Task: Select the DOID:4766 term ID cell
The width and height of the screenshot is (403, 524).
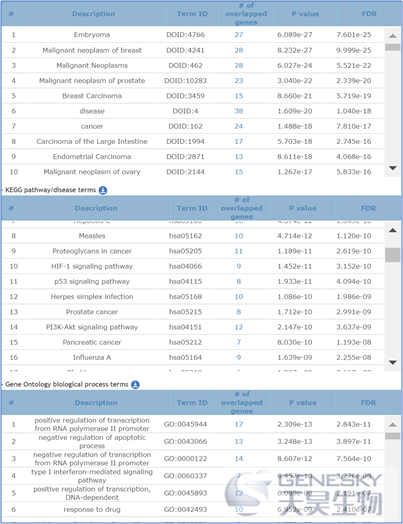Action: click(185, 35)
